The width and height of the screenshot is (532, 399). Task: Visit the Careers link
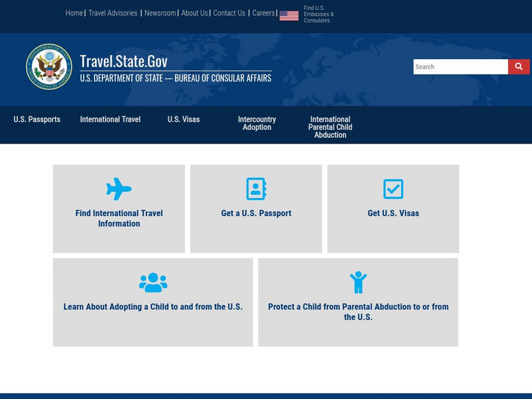(263, 13)
